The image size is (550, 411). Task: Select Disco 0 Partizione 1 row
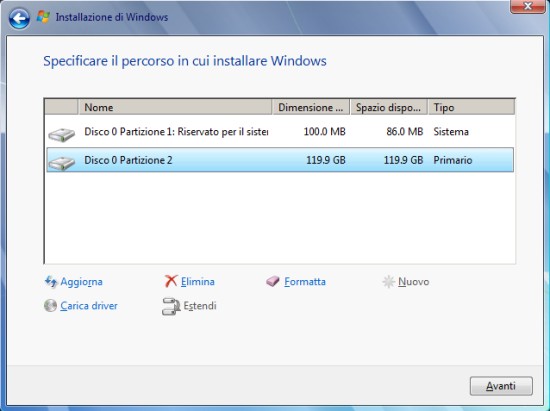pos(280,132)
